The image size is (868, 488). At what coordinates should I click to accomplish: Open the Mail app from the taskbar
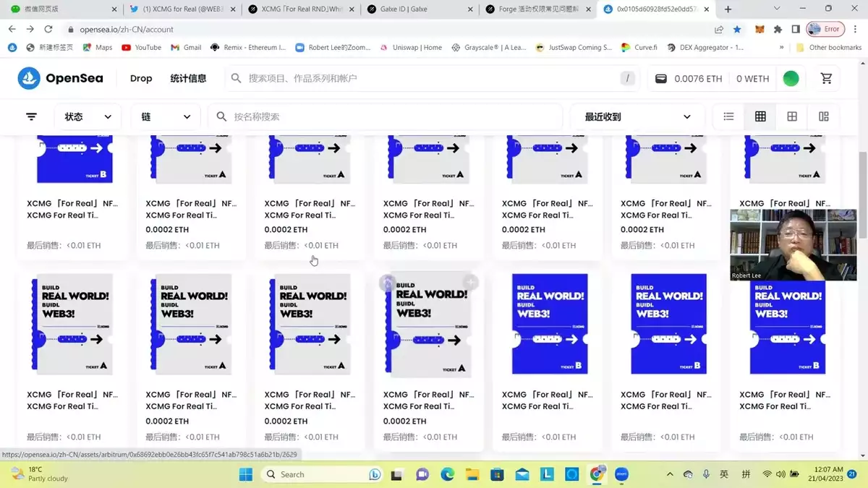click(x=522, y=474)
